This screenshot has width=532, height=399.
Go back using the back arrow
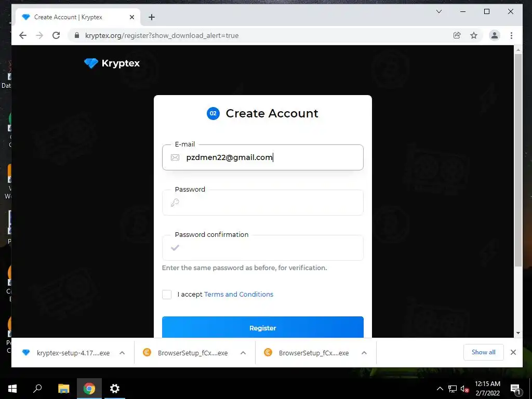pyautogui.click(x=23, y=35)
